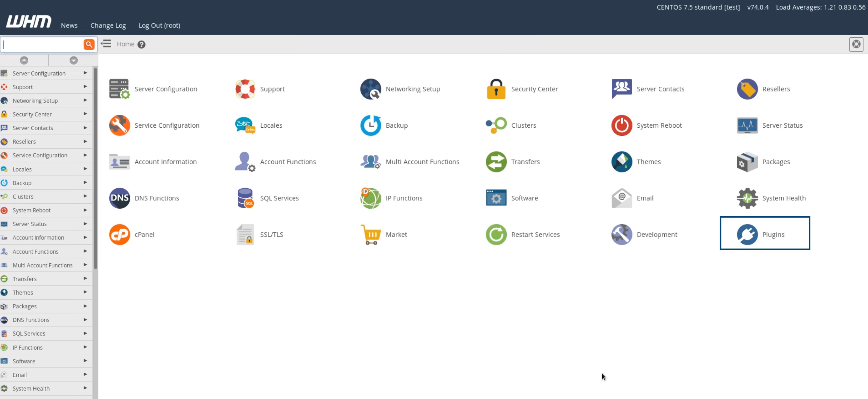Open the SQL Services database icon

click(245, 198)
